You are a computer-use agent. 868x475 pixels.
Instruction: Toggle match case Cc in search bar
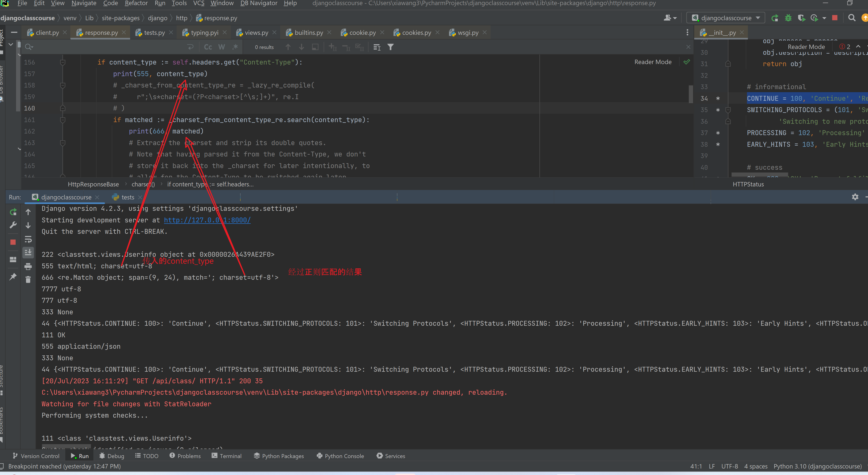208,47
